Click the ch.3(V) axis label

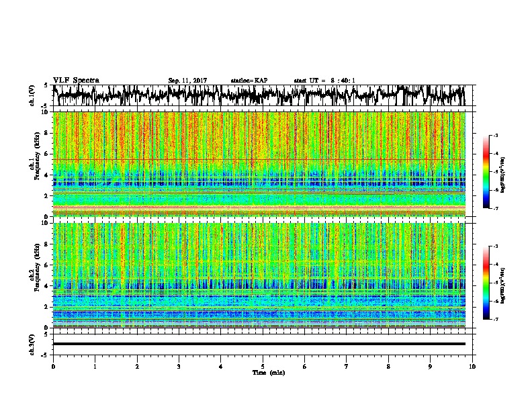(x=32, y=345)
